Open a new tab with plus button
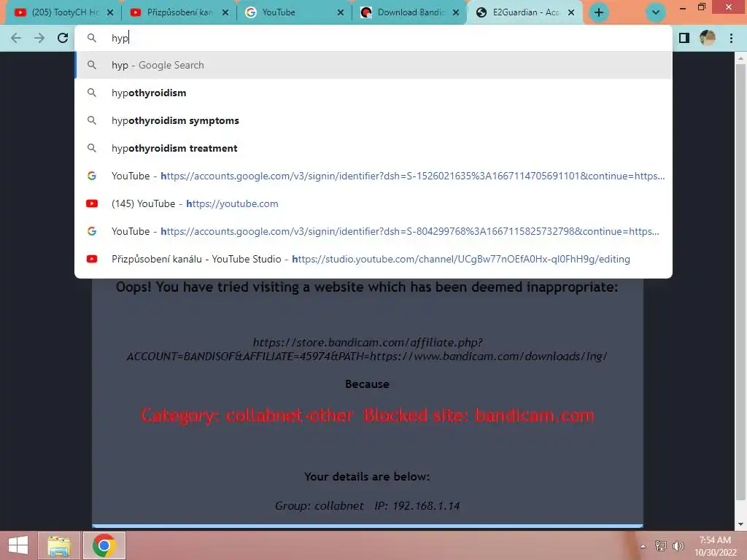Viewport: 747px width, 560px height. 599,12
